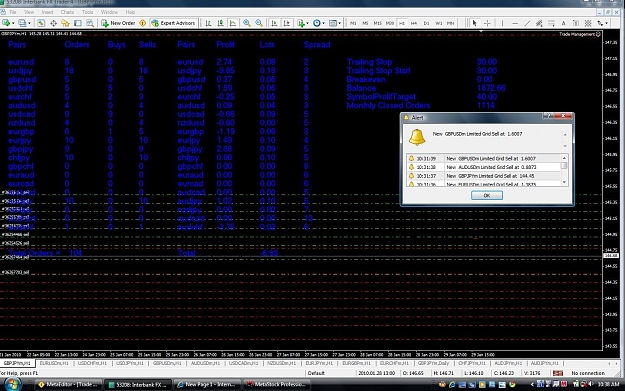Expand the Profiles dropdown arrow
The width and height of the screenshot is (625, 391).
29,23
